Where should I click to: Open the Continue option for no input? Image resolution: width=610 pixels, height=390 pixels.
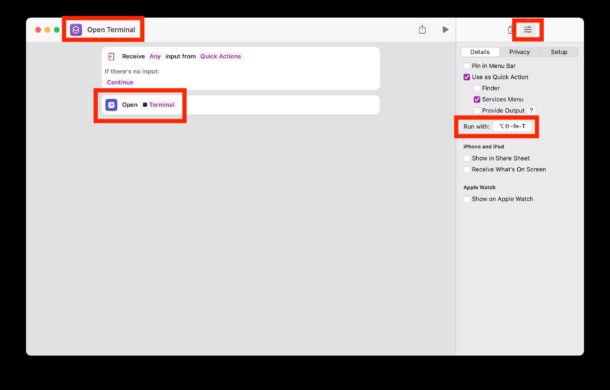tap(120, 82)
